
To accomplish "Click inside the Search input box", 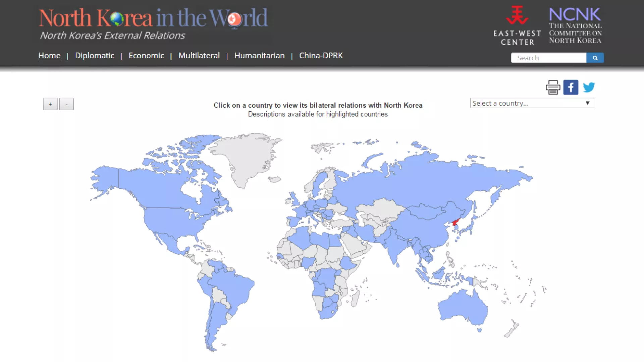I will (x=548, y=58).
